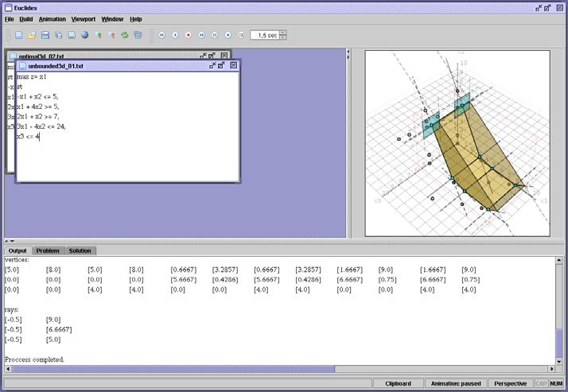
Task: Close the optimal3d_02.txt background window
Action: click(224, 56)
